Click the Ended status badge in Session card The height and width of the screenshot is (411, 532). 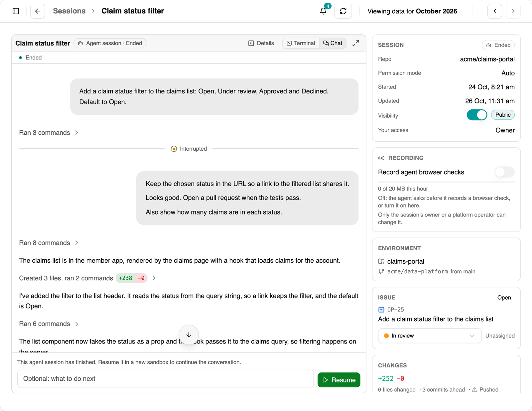498,45
